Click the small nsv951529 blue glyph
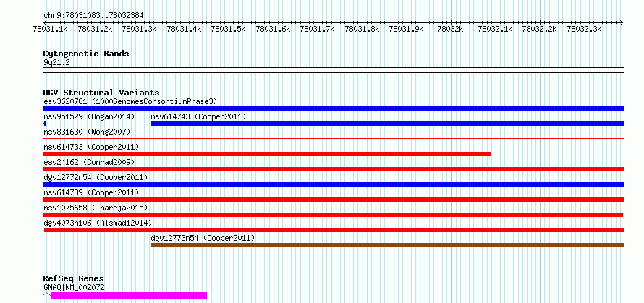This screenshot has width=644, height=303. click(x=44, y=124)
